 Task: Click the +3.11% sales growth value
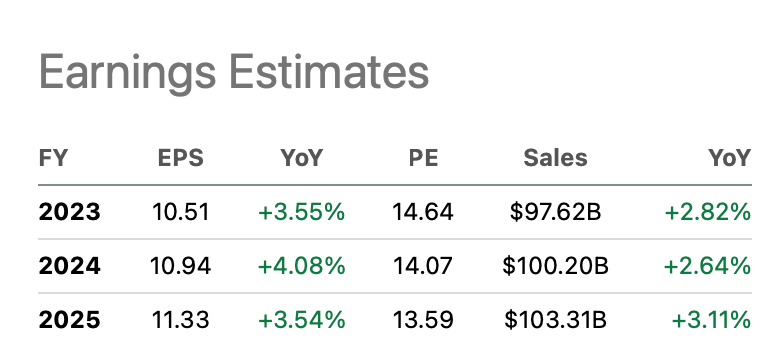pos(711,320)
